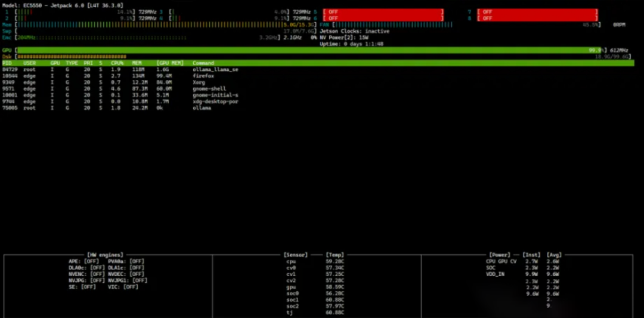Click the Dsk usage bar
Screen dimensions: 644x318
tap(323, 57)
